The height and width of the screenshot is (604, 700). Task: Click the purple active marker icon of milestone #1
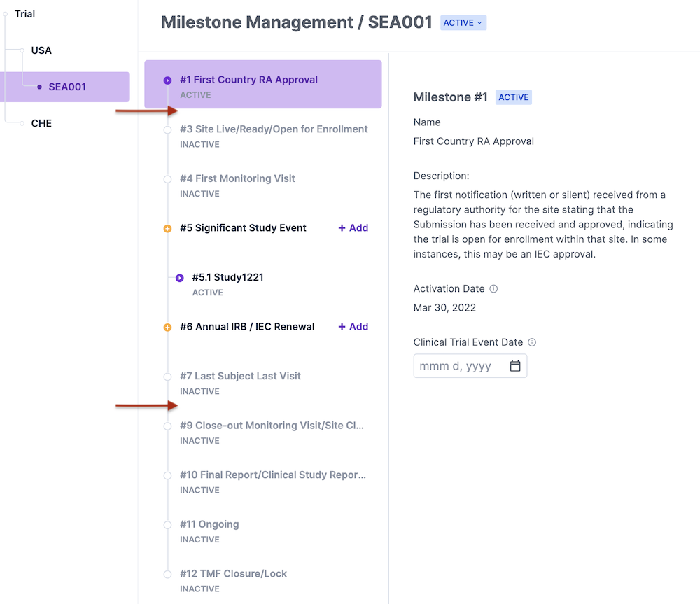(167, 80)
